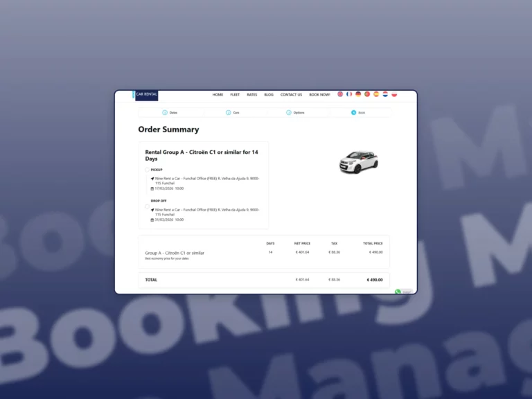This screenshot has width=532, height=399.
Task: Open the RATES menu item
Action: tap(251, 95)
